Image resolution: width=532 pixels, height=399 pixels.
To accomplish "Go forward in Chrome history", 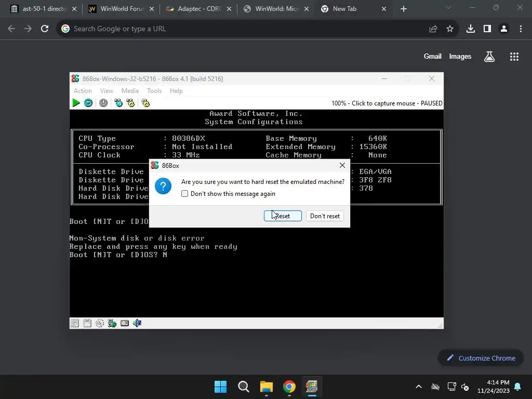I will click(28, 29).
